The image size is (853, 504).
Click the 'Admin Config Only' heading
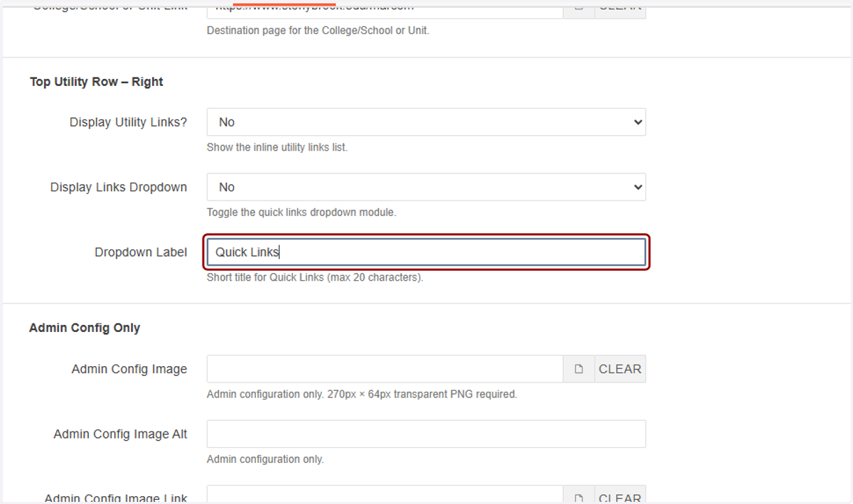(85, 328)
